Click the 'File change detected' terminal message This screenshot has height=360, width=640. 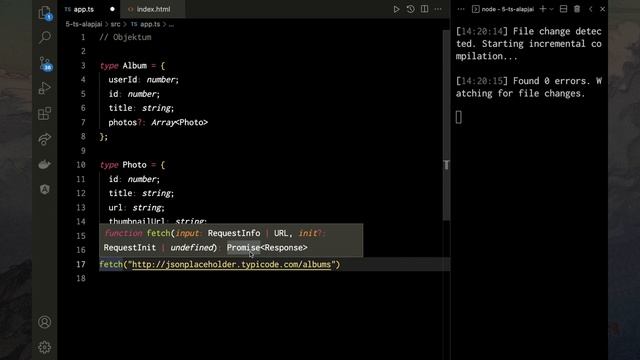pyautogui.click(x=529, y=44)
